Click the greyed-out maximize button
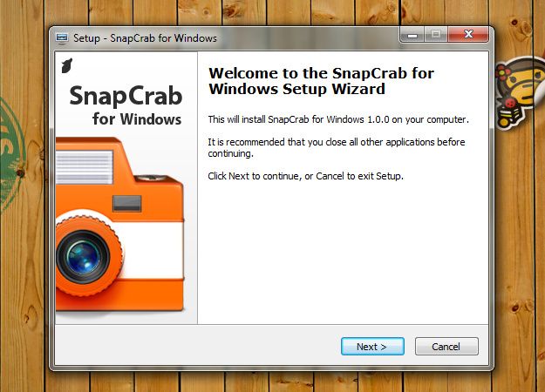This screenshot has height=392, width=545. [436, 34]
